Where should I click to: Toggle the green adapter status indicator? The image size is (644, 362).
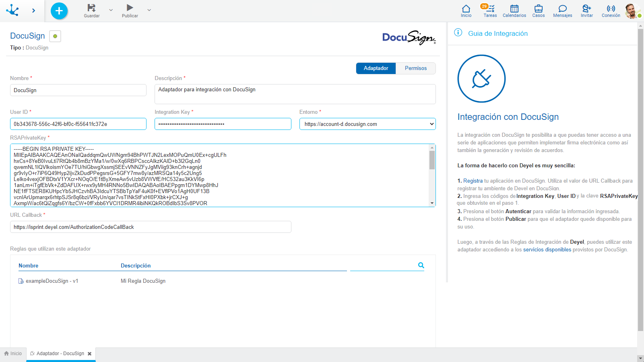tap(55, 36)
